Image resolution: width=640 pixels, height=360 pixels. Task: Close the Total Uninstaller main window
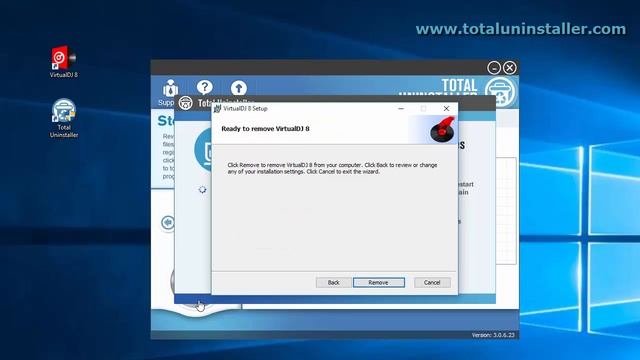(x=509, y=68)
